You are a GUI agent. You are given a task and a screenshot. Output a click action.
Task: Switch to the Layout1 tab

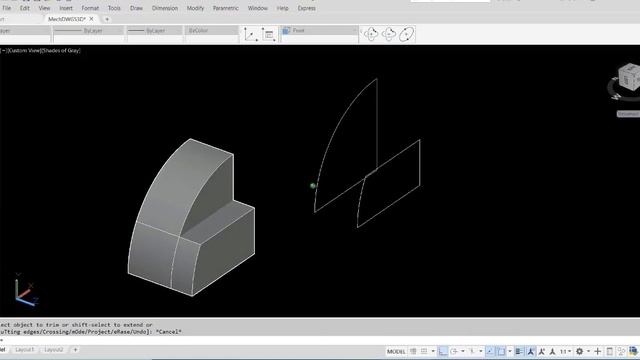click(24, 350)
